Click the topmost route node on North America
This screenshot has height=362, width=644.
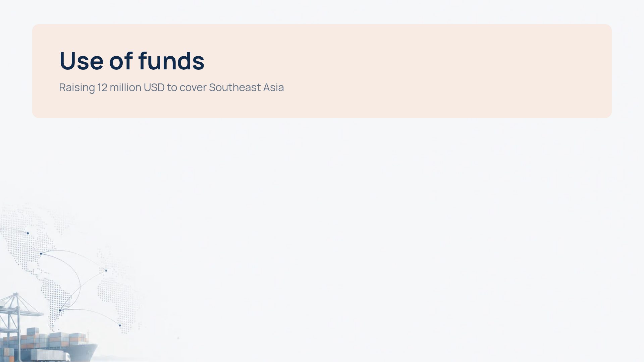pos(28,233)
